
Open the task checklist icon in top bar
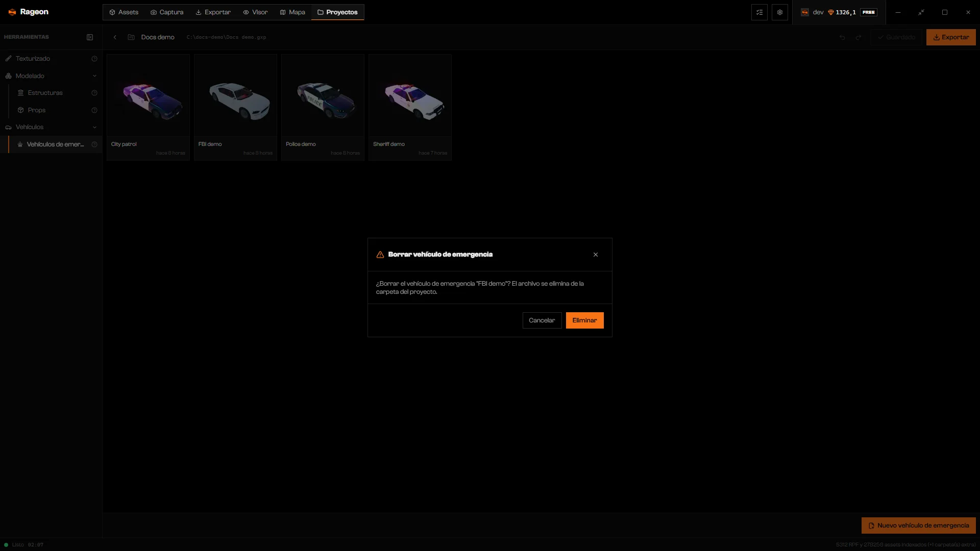pos(759,12)
